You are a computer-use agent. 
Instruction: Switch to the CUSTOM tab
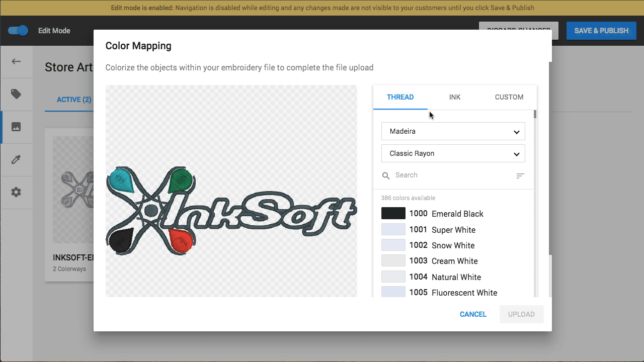pyautogui.click(x=509, y=97)
